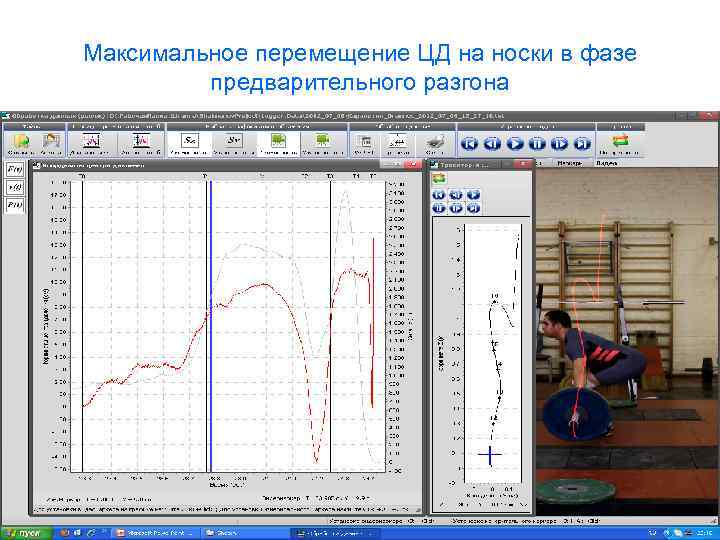Show the F(t) force graph
Viewport: 720px width, 540px height.
(x=15, y=170)
